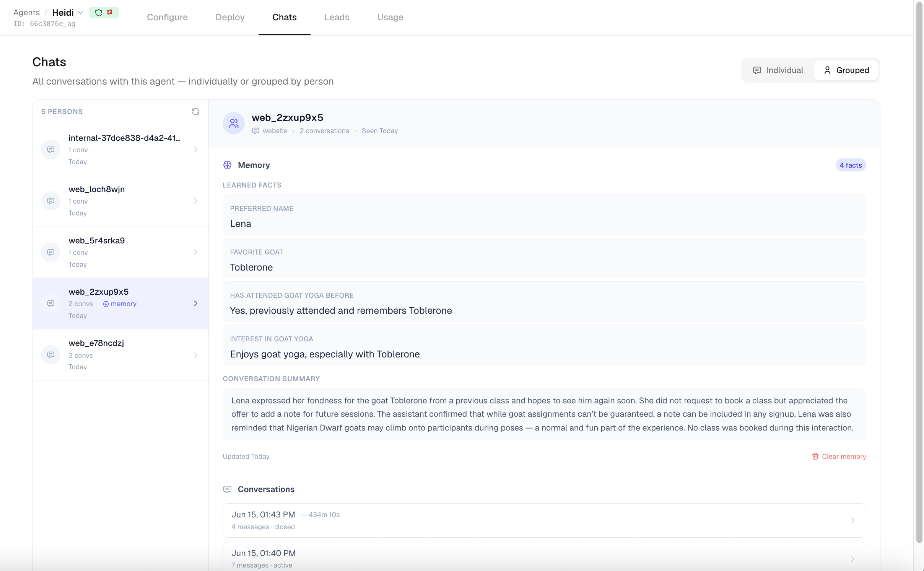Screen dimensions: 924x571
Task: Switch to Individual chat view
Action: (778, 70)
